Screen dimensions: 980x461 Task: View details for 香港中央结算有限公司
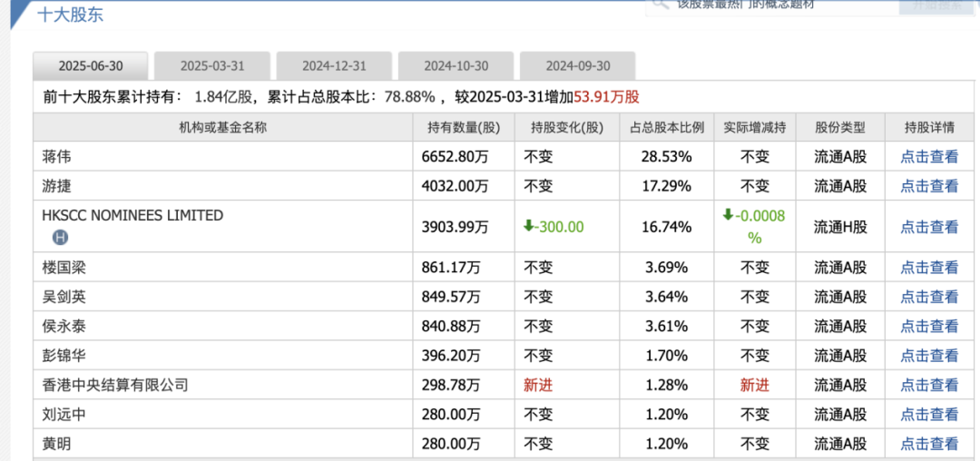click(x=929, y=385)
